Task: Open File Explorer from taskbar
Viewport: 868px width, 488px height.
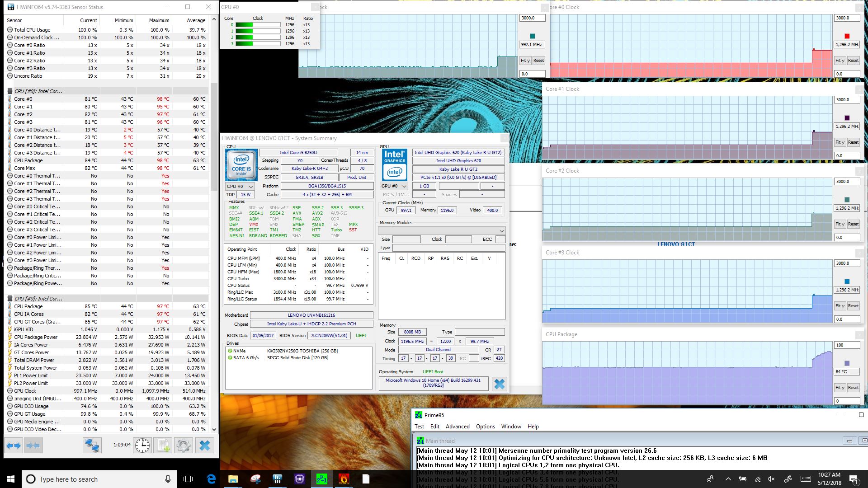Action: click(x=233, y=479)
